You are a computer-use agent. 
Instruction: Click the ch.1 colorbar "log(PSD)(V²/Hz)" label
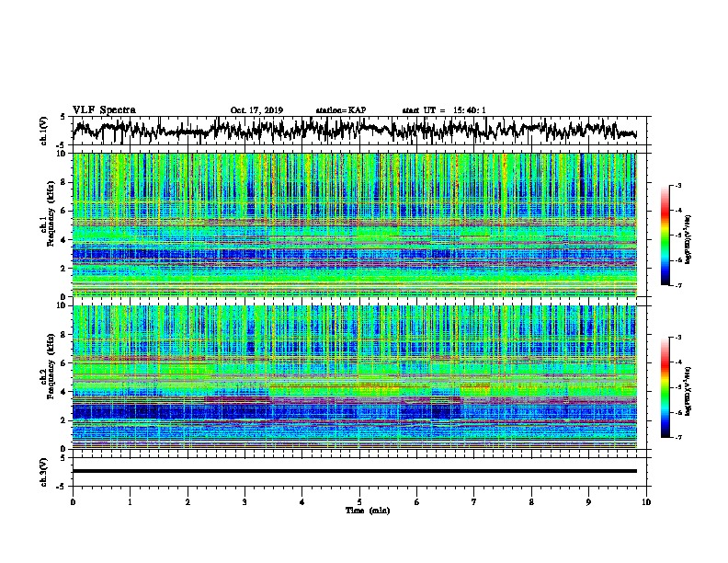pos(688,239)
